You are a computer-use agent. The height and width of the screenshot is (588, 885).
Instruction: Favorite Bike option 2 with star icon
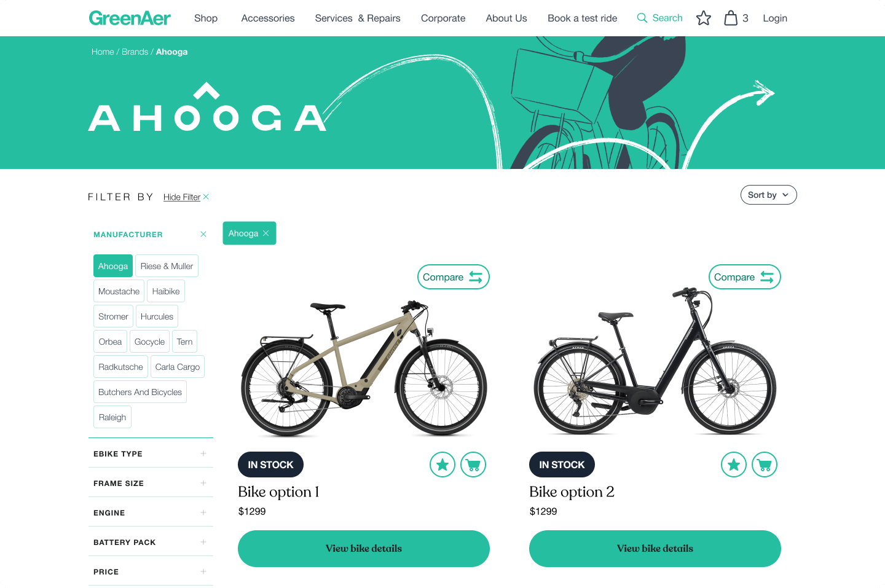[734, 465]
